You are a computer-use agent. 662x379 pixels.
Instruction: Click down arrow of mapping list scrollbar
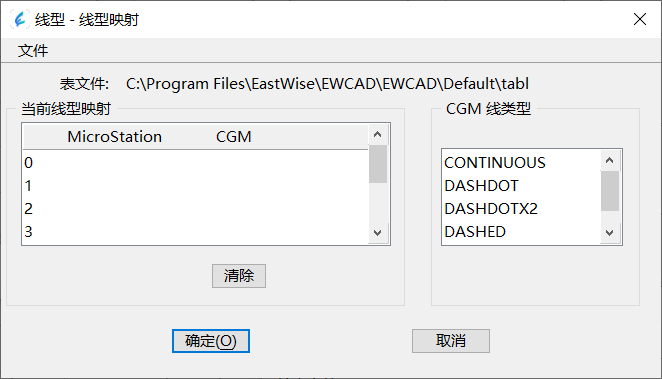[x=378, y=233]
